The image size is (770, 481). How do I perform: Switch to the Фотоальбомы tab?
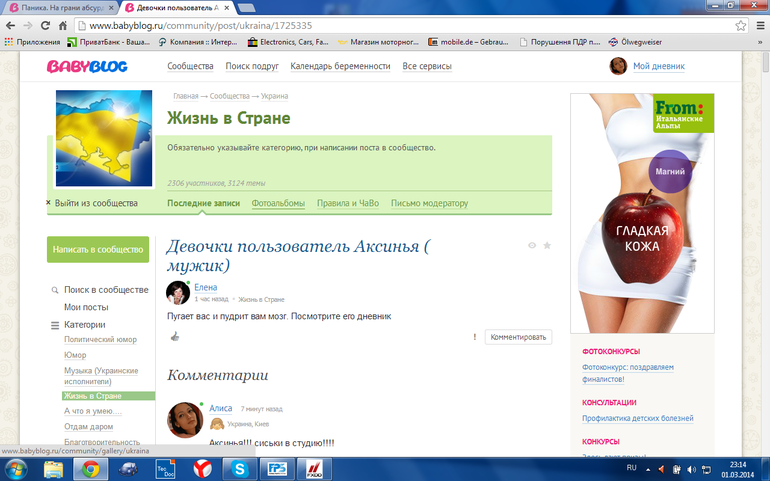[278, 203]
